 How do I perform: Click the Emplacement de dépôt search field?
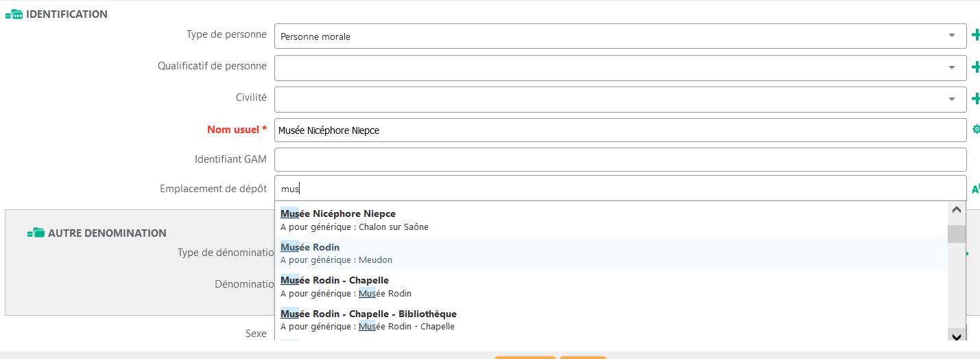click(620, 188)
